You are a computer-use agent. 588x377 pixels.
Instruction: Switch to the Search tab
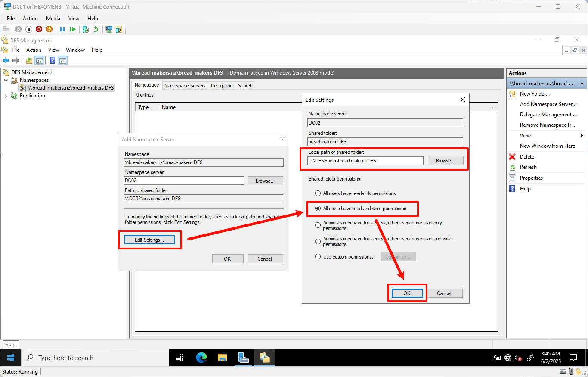point(245,86)
